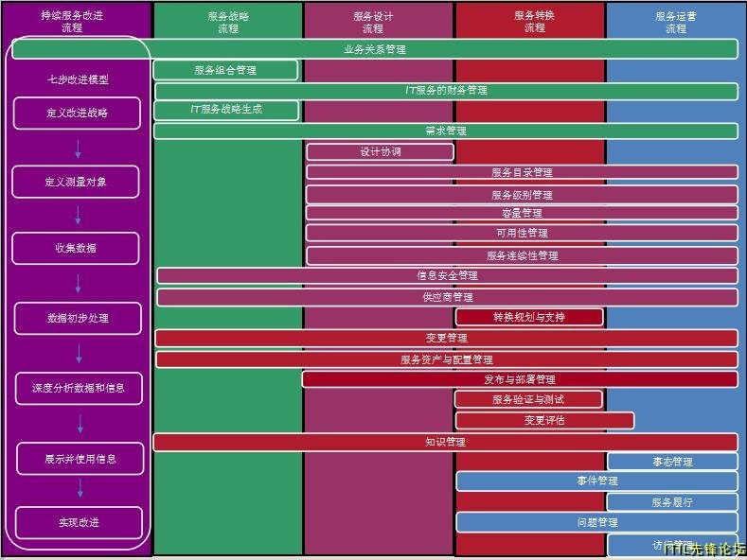Select the 信息安全管理 bar
The height and width of the screenshot is (560, 747).
point(447,275)
